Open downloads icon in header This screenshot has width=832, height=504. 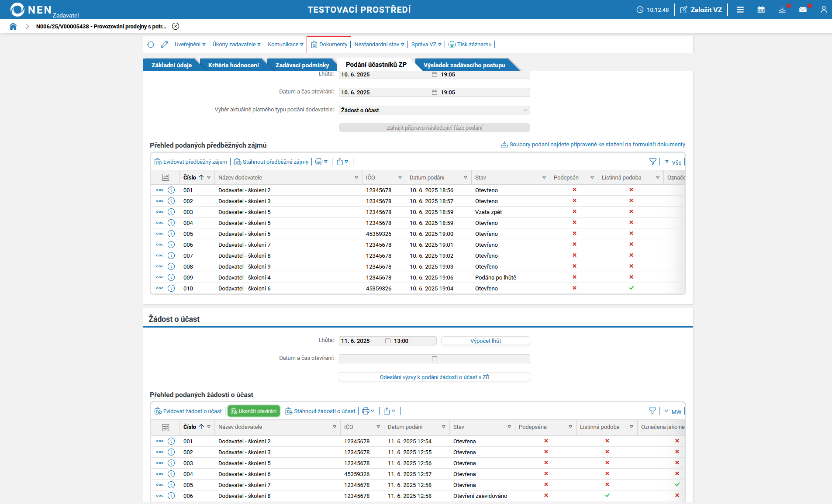782,10
